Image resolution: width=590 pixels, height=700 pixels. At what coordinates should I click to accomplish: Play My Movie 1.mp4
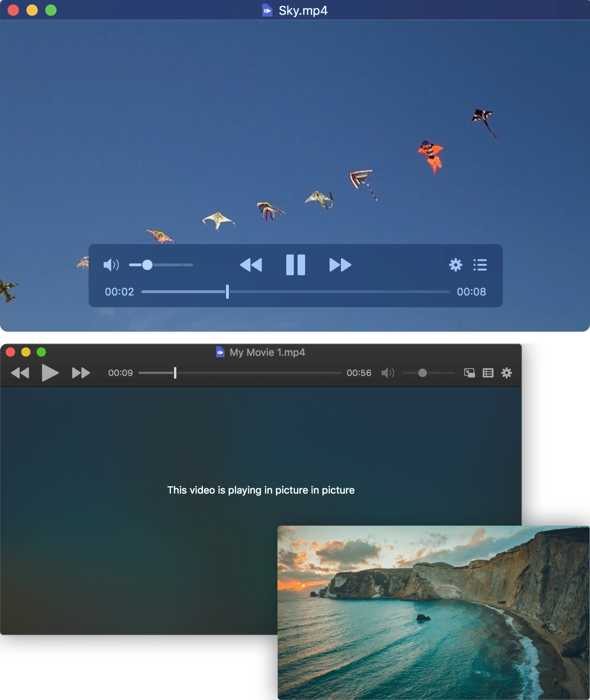[x=50, y=373]
